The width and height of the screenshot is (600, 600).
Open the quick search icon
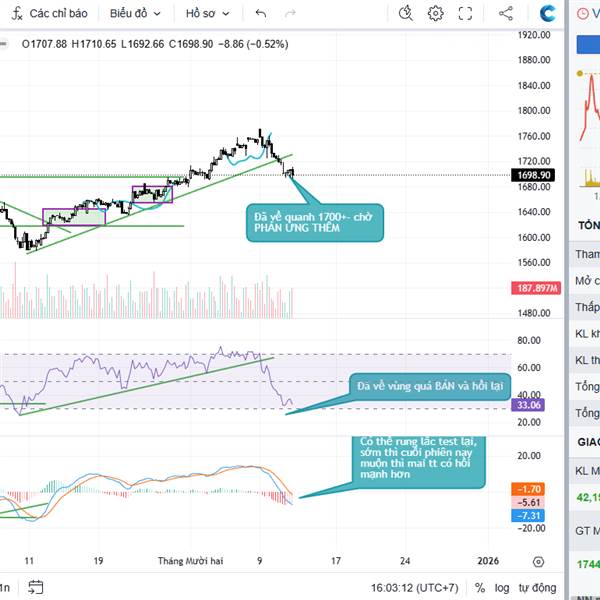(x=405, y=14)
